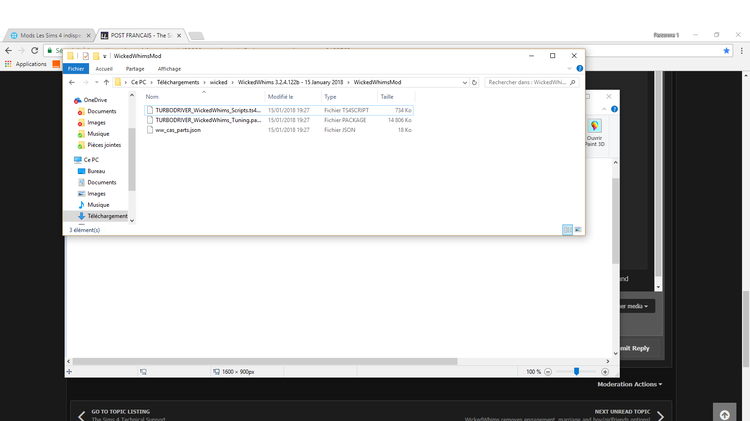
Task: Switch to POST FRANCAIS browser tab
Action: 140,35
